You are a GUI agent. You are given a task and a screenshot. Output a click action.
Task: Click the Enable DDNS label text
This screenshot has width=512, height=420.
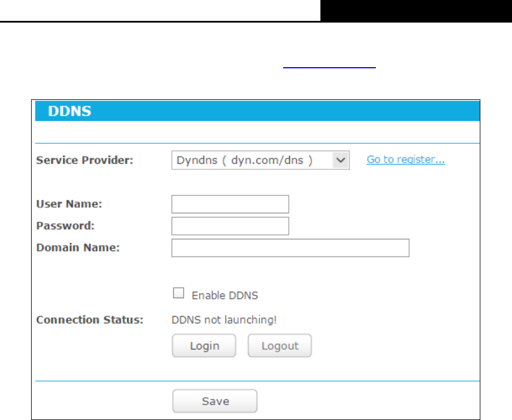click(x=225, y=295)
